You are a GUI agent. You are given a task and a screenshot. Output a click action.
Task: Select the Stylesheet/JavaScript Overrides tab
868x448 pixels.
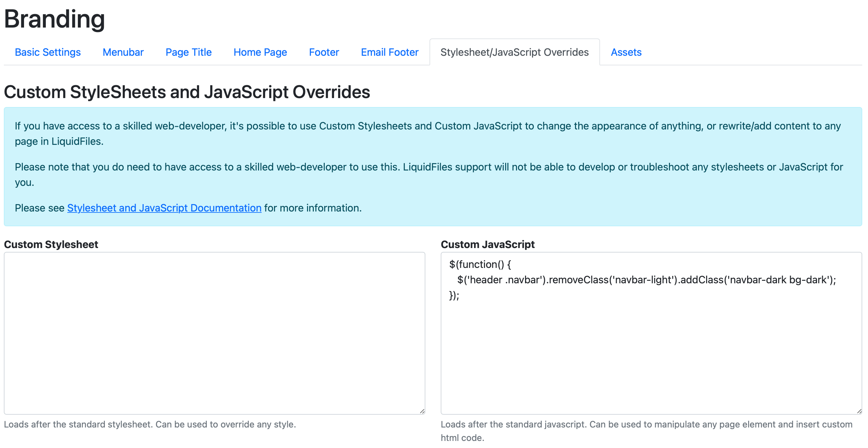pyautogui.click(x=514, y=52)
